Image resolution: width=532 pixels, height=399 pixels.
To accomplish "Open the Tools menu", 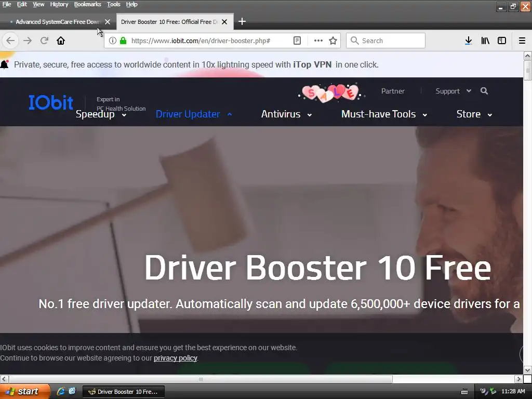I will 114,4.
